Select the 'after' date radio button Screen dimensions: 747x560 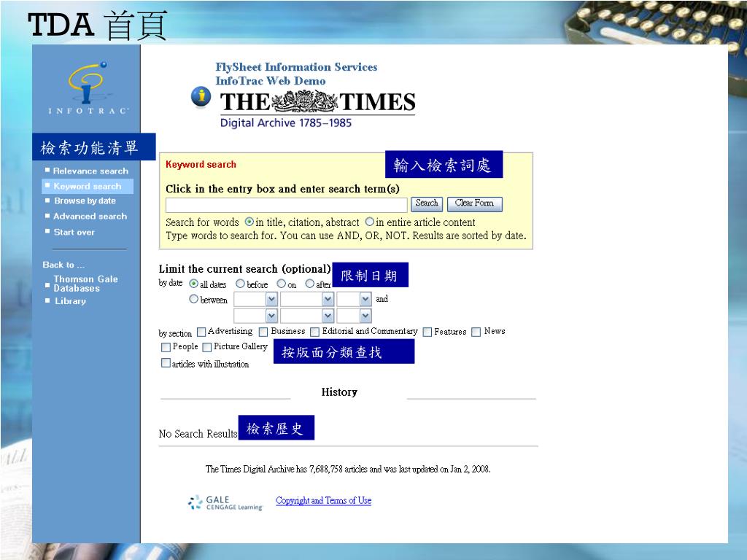pos(310,284)
